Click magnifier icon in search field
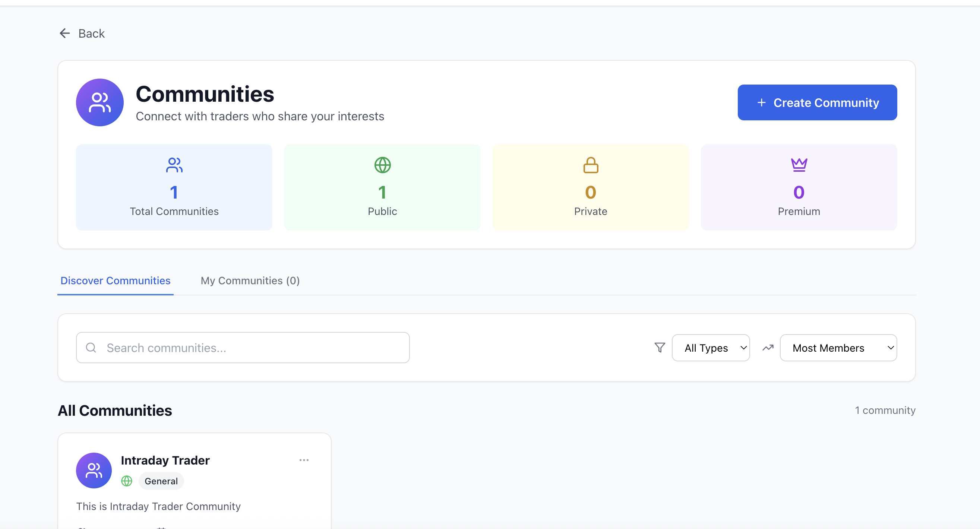 [91, 348]
